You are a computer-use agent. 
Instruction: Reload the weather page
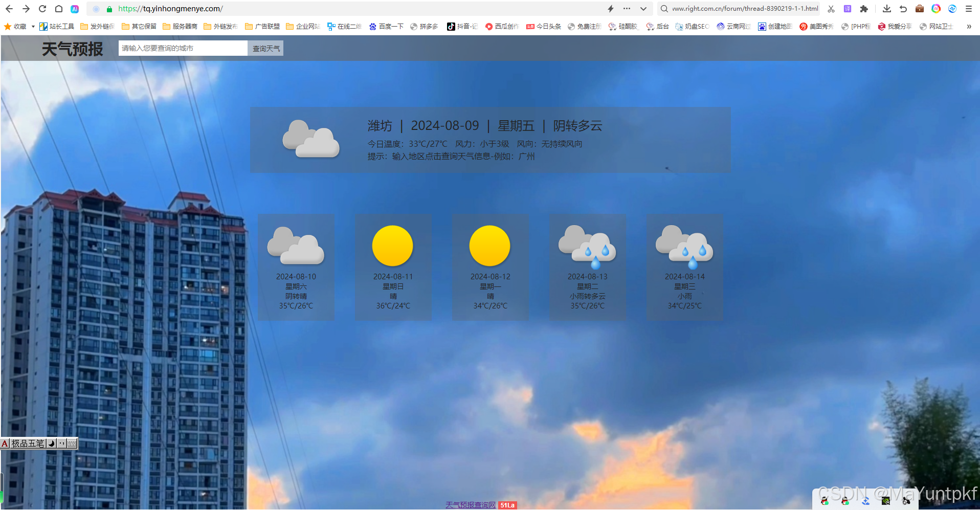tap(42, 9)
